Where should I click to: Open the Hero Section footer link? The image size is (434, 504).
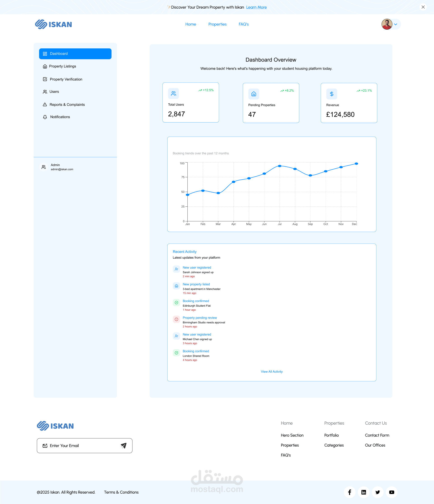[x=292, y=435]
